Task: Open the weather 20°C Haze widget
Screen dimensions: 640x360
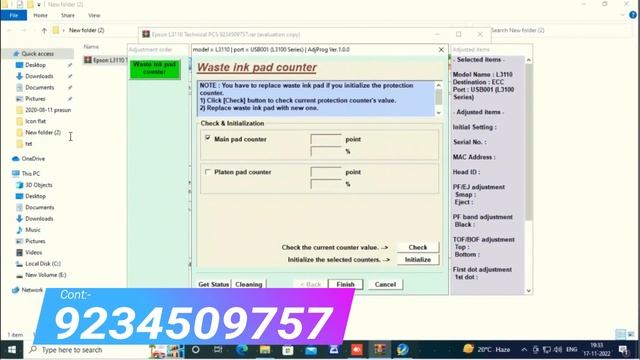Action: (x=487, y=349)
